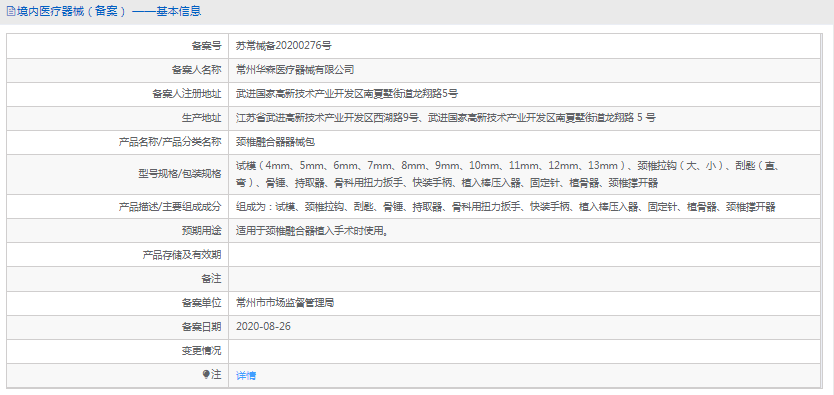Viewport: 834px width, 395px height.
Task: Select product name 颈椎融合器器械包
Action: 276,142
